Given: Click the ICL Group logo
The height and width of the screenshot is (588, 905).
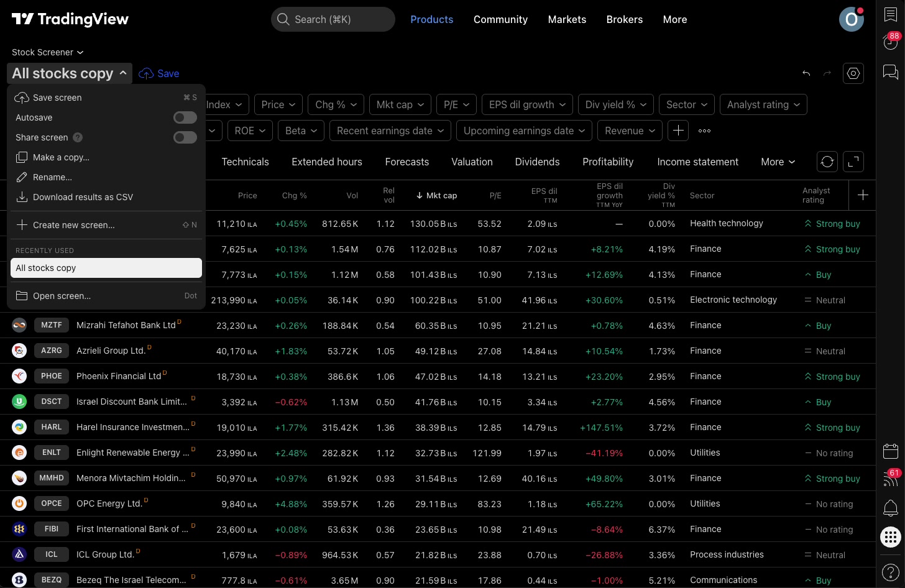Looking at the screenshot, I should pos(19,554).
